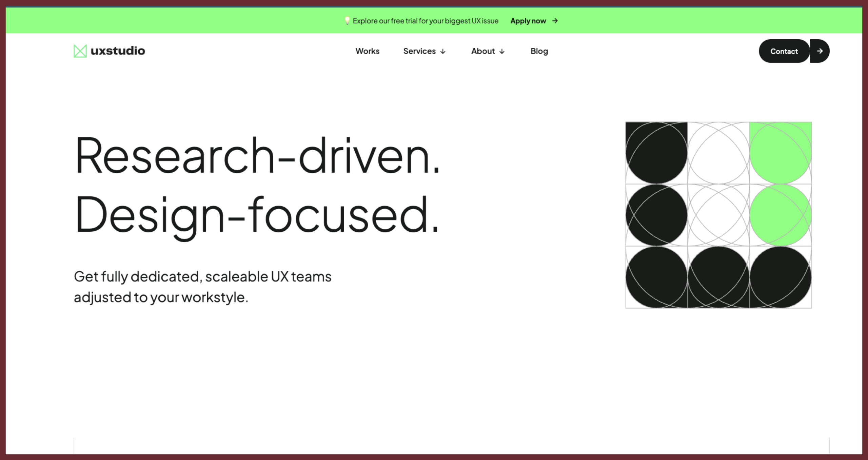Image resolution: width=868 pixels, height=460 pixels.
Task: Click the green X monogram left of uxstudio text
Action: point(80,51)
